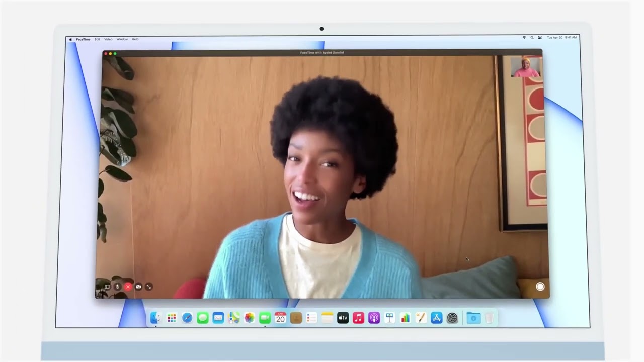Open Reminders from the Dock

point(312,318)
